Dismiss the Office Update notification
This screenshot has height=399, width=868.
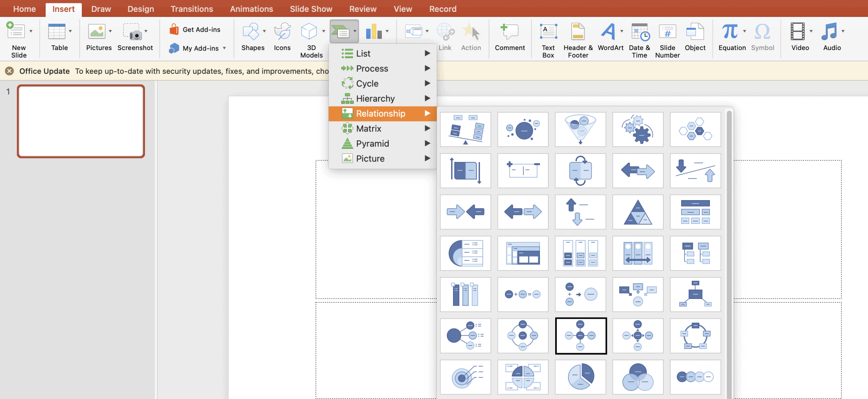pyautogui.click(x=9, y=71)
